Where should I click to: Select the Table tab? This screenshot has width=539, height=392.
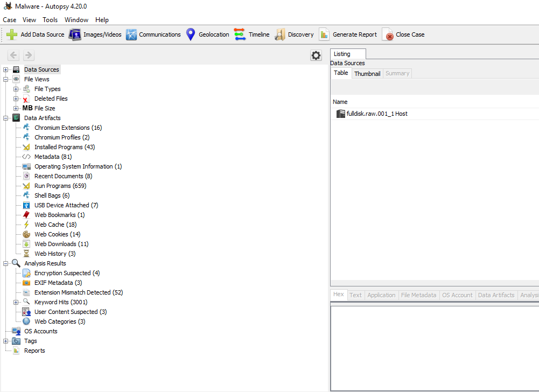point(341,73)
